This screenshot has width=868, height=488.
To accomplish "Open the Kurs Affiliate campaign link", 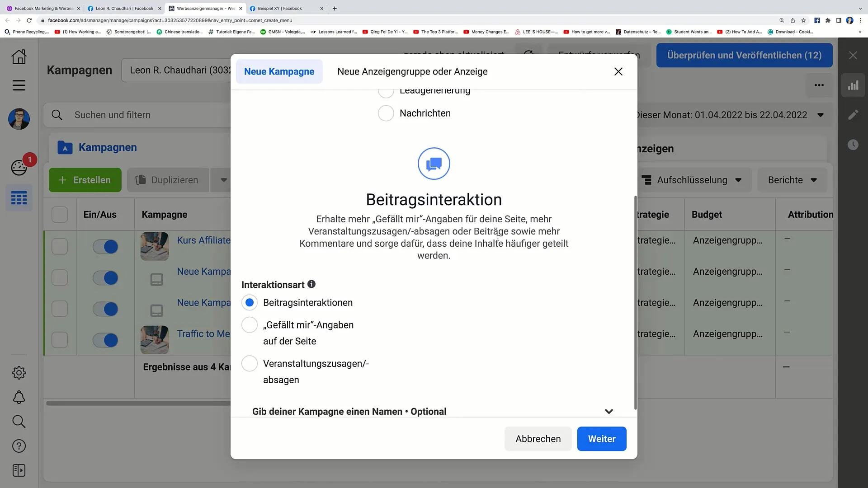I will pos(203,240).
